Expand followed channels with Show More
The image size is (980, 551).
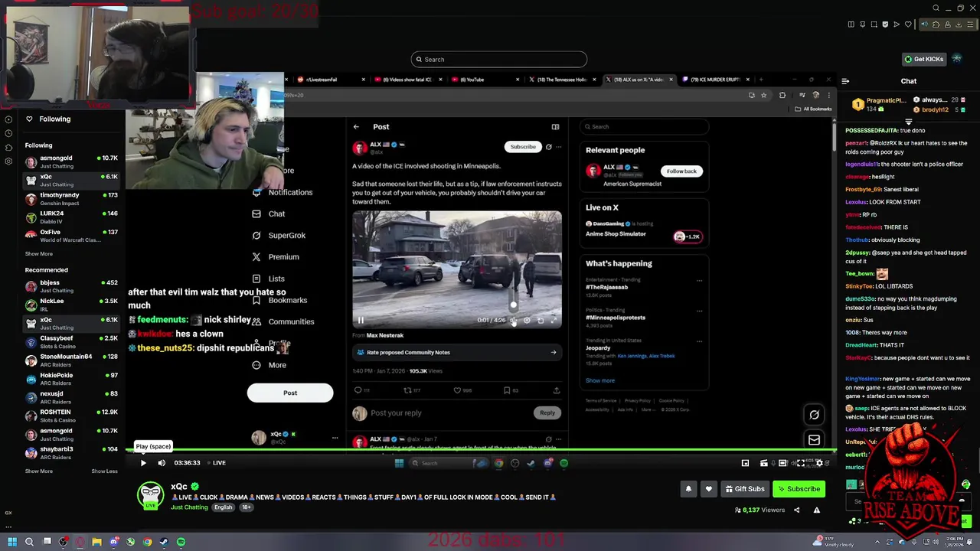39,253
